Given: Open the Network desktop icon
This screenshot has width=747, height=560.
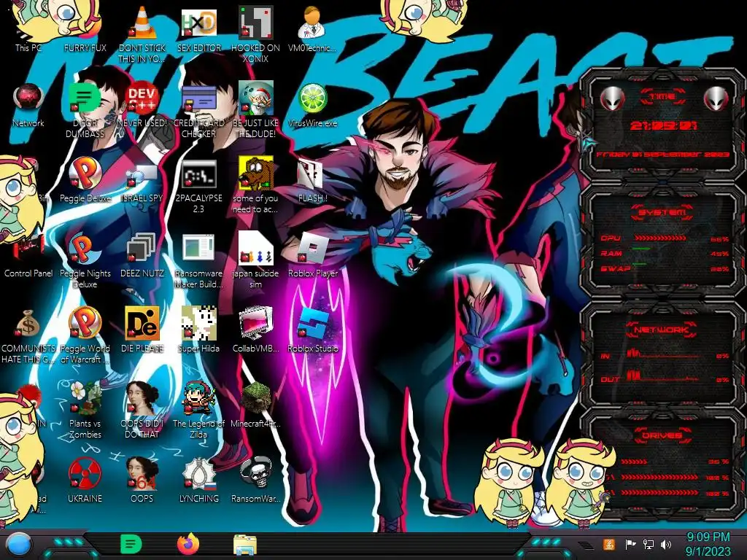Looking at the screenshot, I should 28,106.
